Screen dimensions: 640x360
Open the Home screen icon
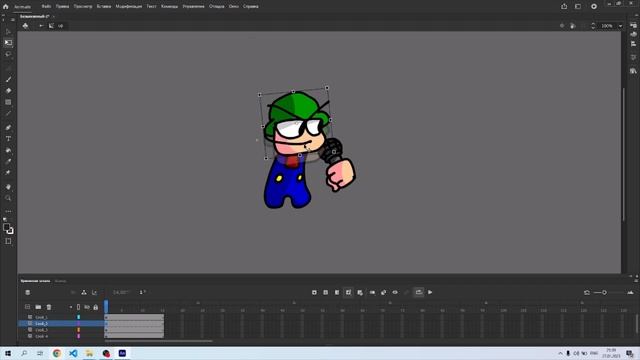pos(5,7)
